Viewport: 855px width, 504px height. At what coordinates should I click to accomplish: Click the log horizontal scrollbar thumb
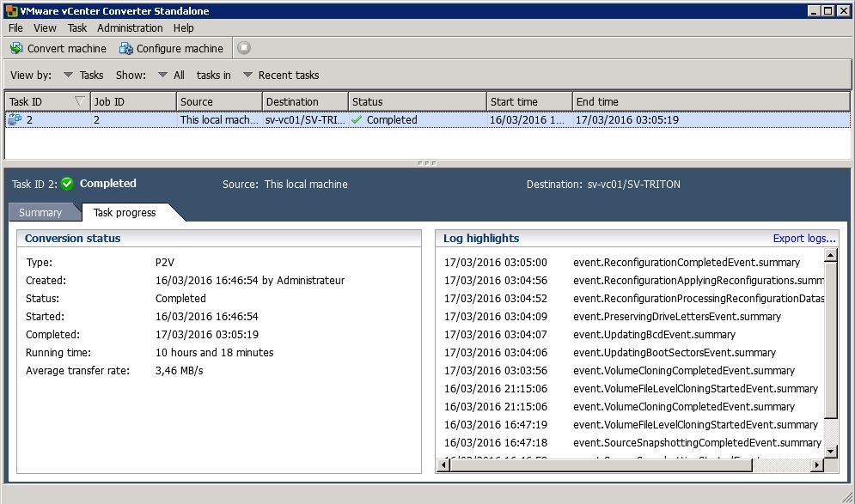pos(601,465)
